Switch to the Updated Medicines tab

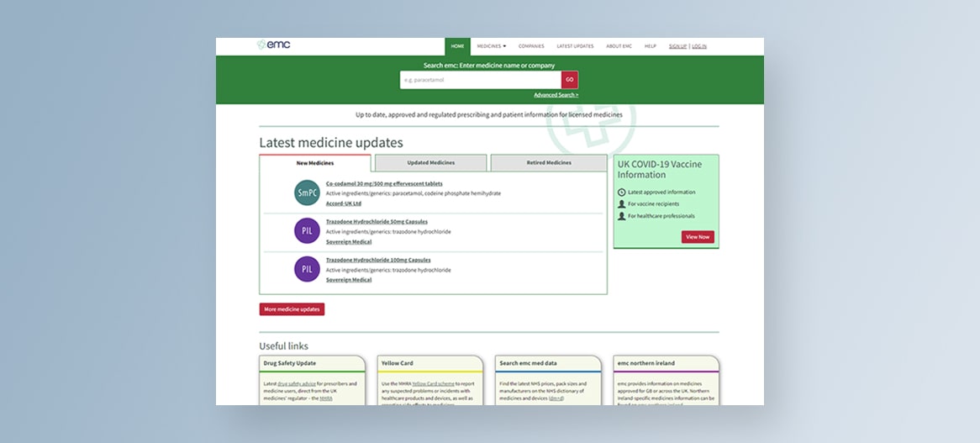[x=430, y=163]
